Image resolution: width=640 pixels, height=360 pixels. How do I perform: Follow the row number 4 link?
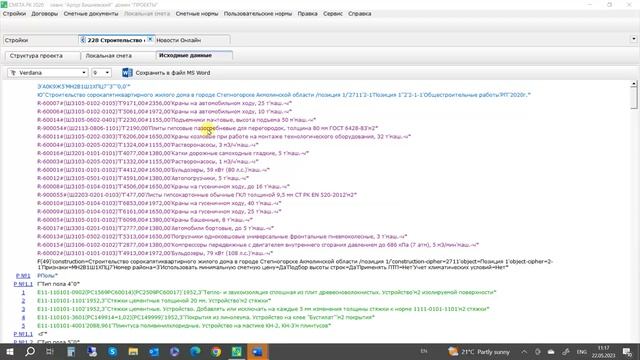click(x=23, y=317)
